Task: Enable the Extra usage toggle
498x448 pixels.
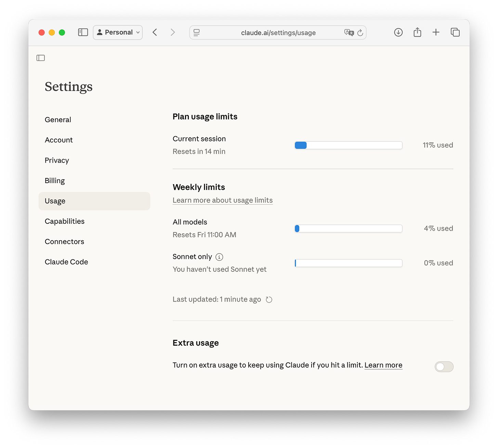Action: point(444,367)
